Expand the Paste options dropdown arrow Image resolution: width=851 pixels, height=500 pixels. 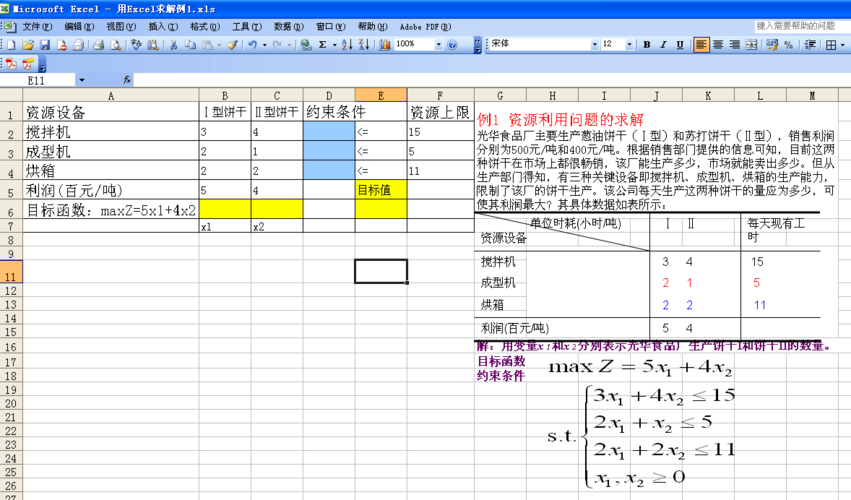[x=219, y=45]
